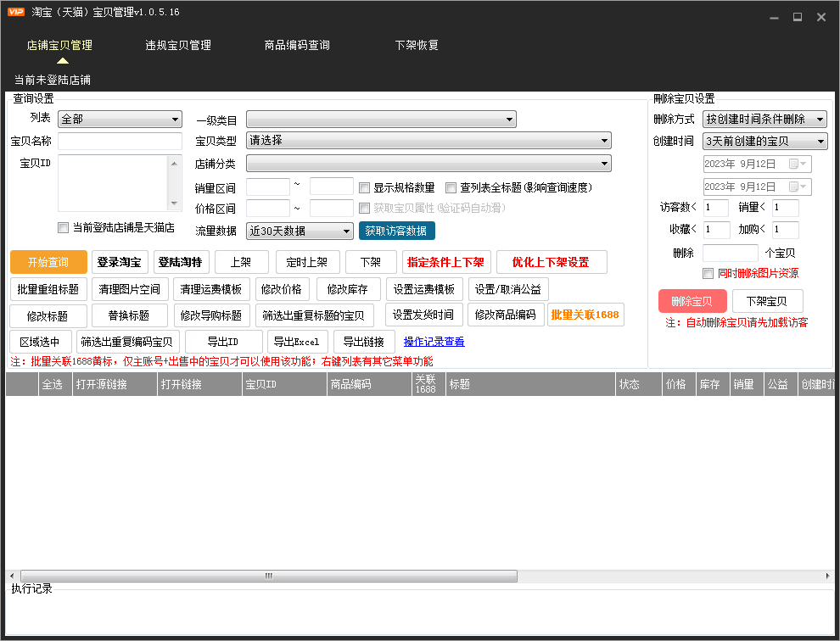Screen dimensions: 840x641
Task: Click 登陆淘特 button
Action: pyautogui.click(x=180, y=262)
